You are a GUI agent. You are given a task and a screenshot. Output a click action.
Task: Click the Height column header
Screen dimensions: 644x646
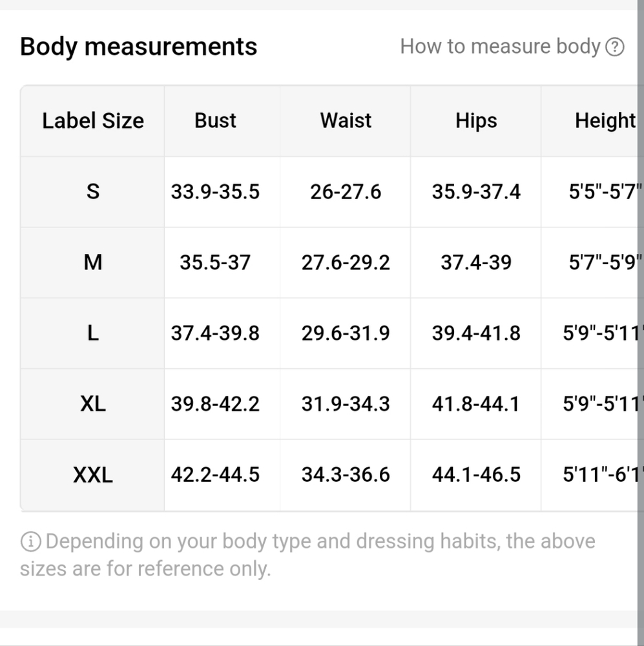(605, 121)
